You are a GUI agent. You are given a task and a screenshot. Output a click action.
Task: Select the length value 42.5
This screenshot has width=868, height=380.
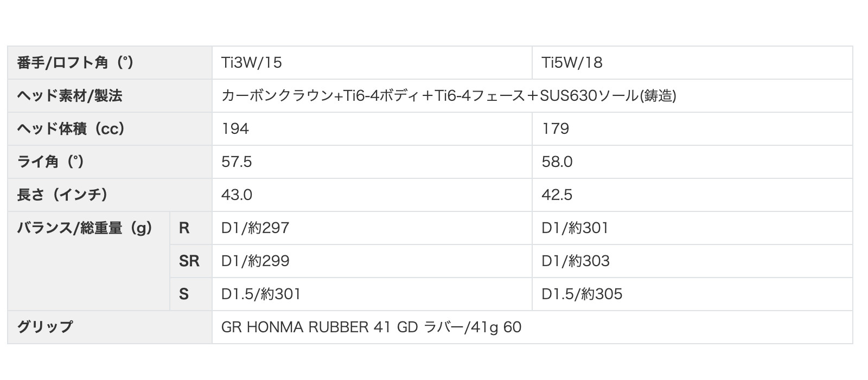point(557,195)
